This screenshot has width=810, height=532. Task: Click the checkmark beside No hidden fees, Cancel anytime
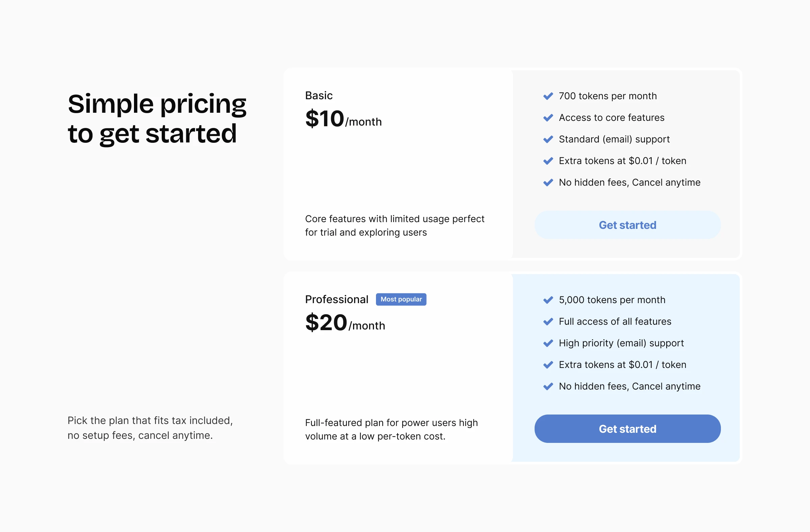548,182
